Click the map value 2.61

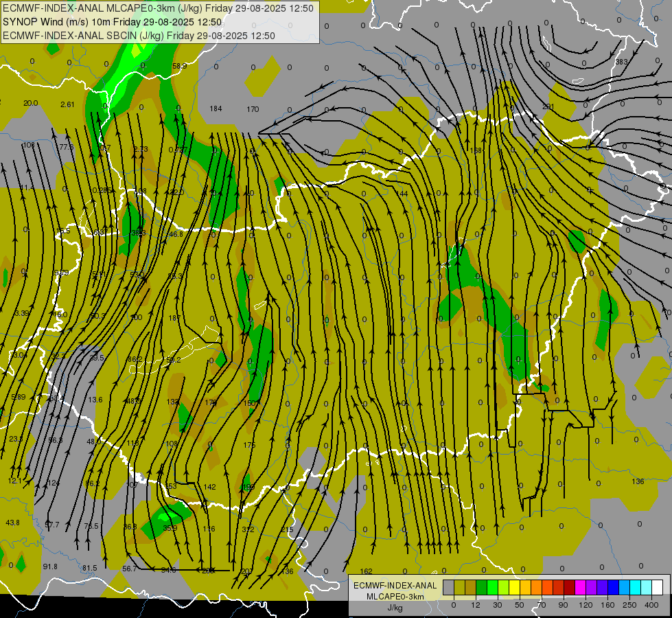[68, 104]
